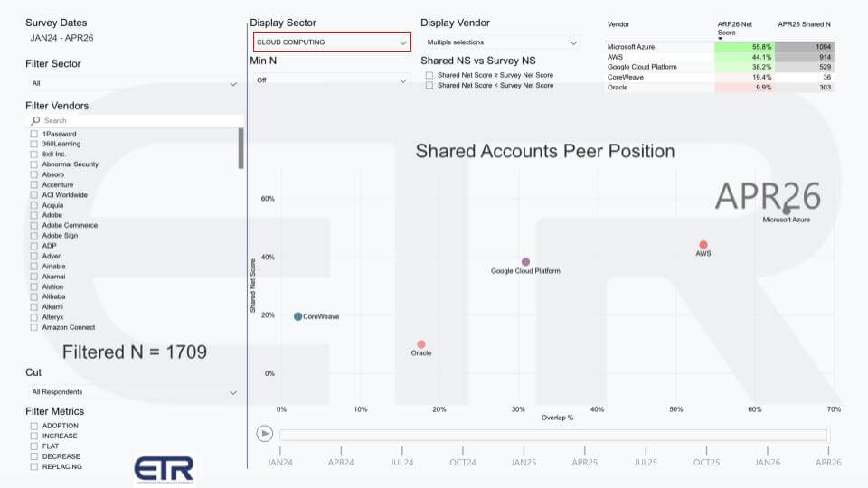Click the Google Cloud Platform data point
The width and height of the screenshot is (868, 488).
click(525, 262)
